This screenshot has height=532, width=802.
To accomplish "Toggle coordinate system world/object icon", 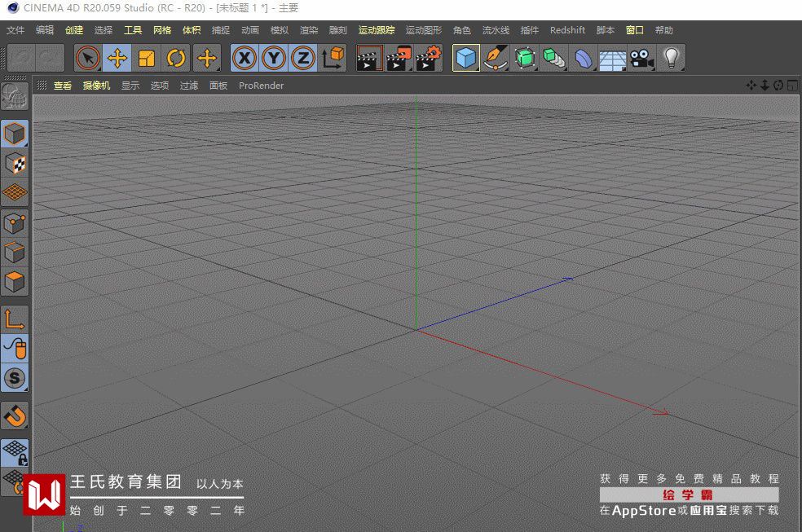I will pyautogui.click(x=333, y=58).
